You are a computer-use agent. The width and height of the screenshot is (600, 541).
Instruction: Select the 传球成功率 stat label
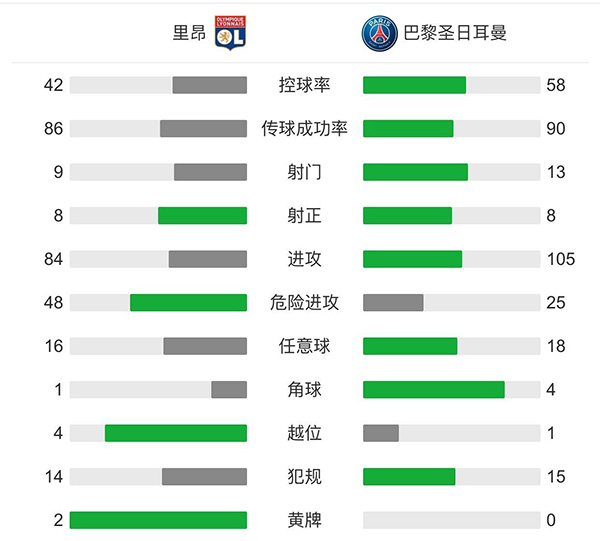304,129
